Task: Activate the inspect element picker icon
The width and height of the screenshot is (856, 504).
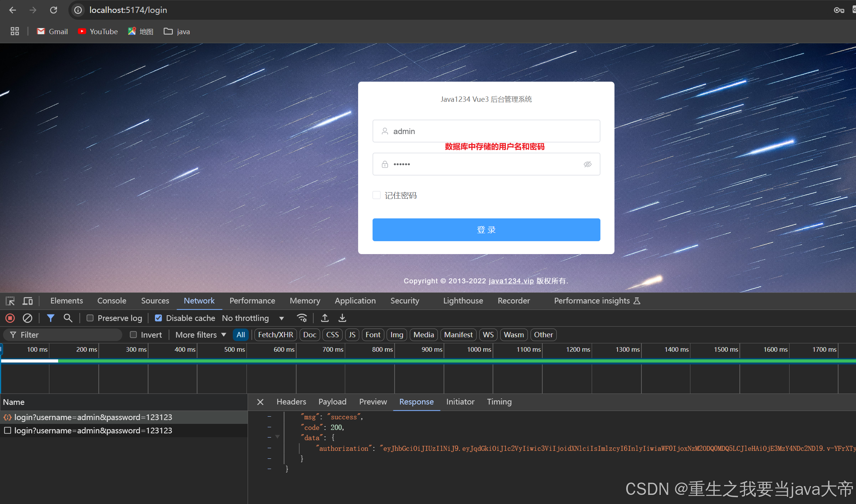Action: [x=10, y=301]
